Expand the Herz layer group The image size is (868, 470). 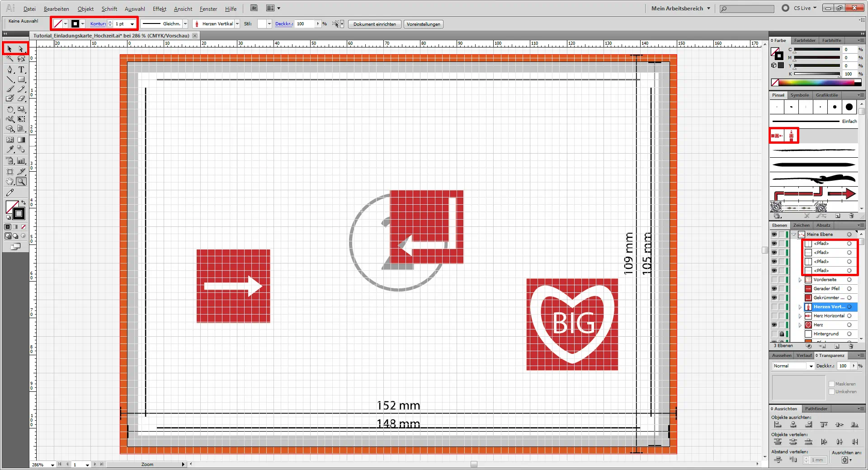800,325
